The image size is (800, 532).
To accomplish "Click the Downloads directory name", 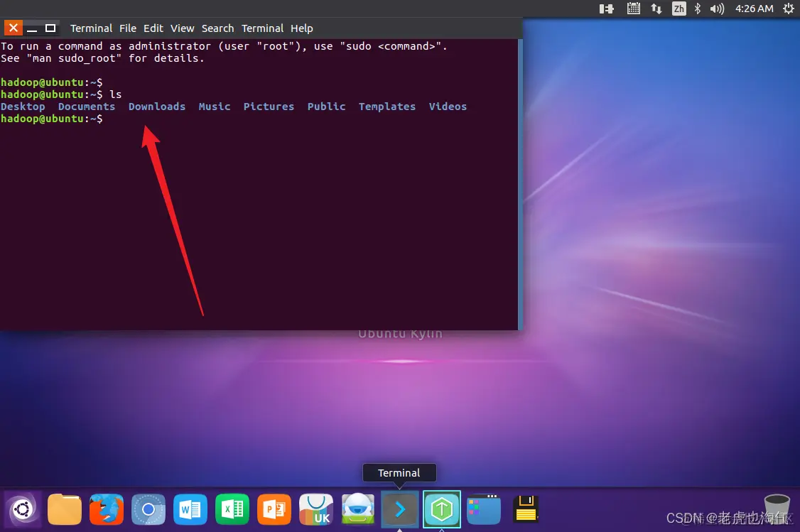I will tap(156, 107).
